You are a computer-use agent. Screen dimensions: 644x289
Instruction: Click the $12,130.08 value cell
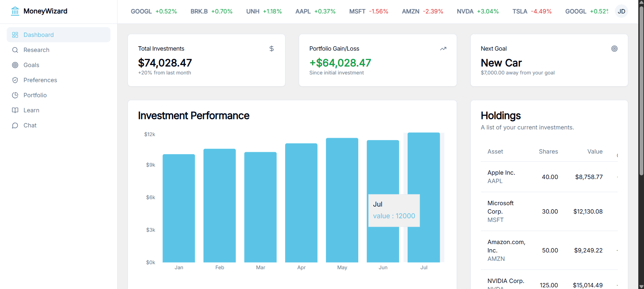(x=588, y=212)
